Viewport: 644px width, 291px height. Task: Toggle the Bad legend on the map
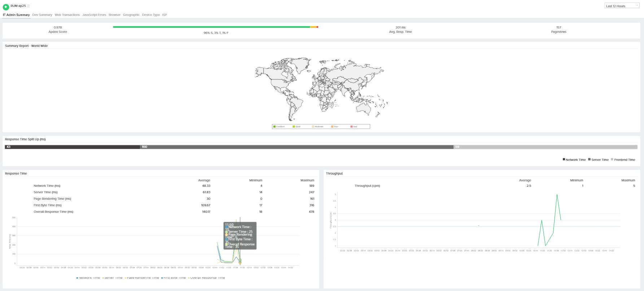coord(354,127)
